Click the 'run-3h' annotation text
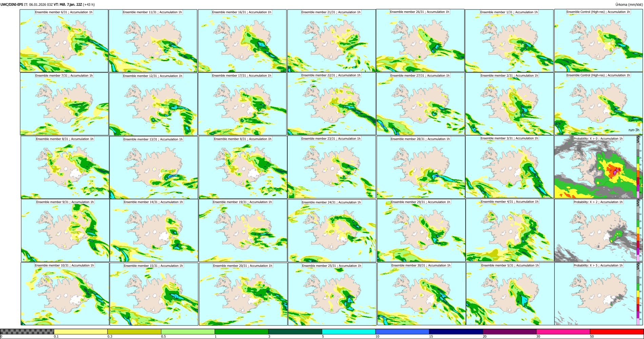644x339 pixels. (x=634, y=130)
